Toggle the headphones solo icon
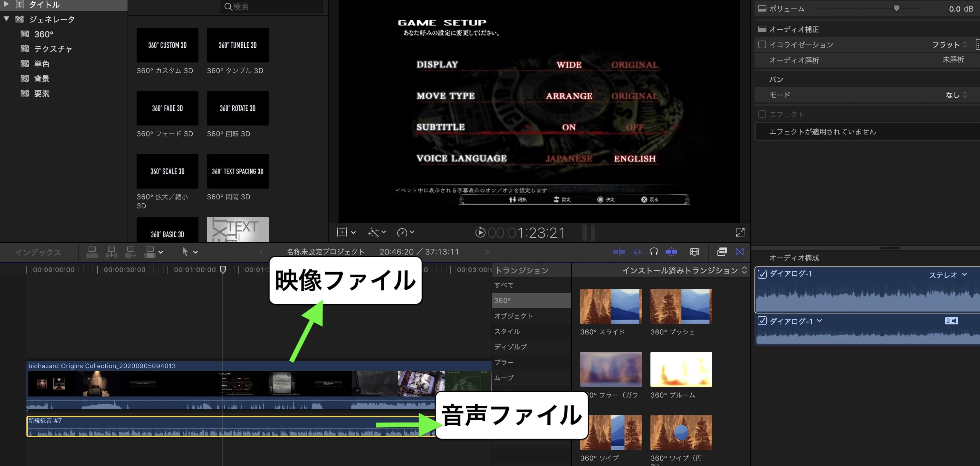Viewport: 980px width, 466px height. click(x=654, y=252)
